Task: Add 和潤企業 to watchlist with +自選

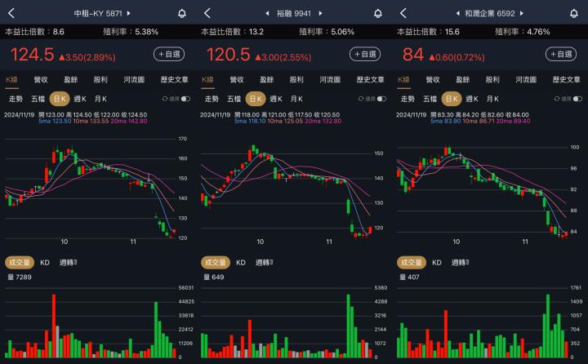Action: (x=561, y=55)
